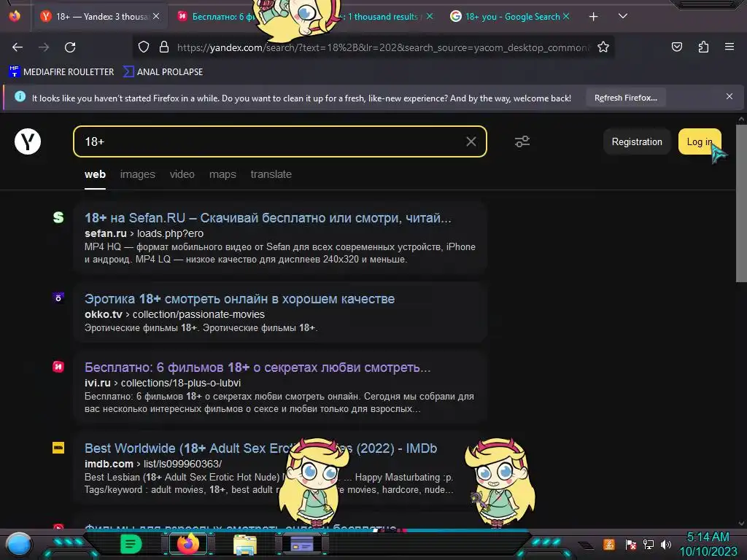747x560 pixels.
Task: Open a new tab with the plus button
Action: coord(593,17)
